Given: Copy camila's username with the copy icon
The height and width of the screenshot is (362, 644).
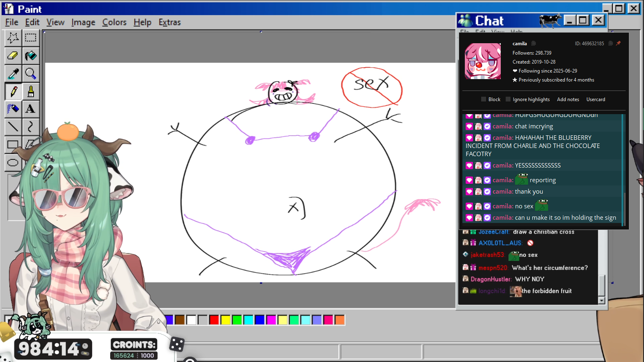Looking at the screenshot, I should pos(533,43).
